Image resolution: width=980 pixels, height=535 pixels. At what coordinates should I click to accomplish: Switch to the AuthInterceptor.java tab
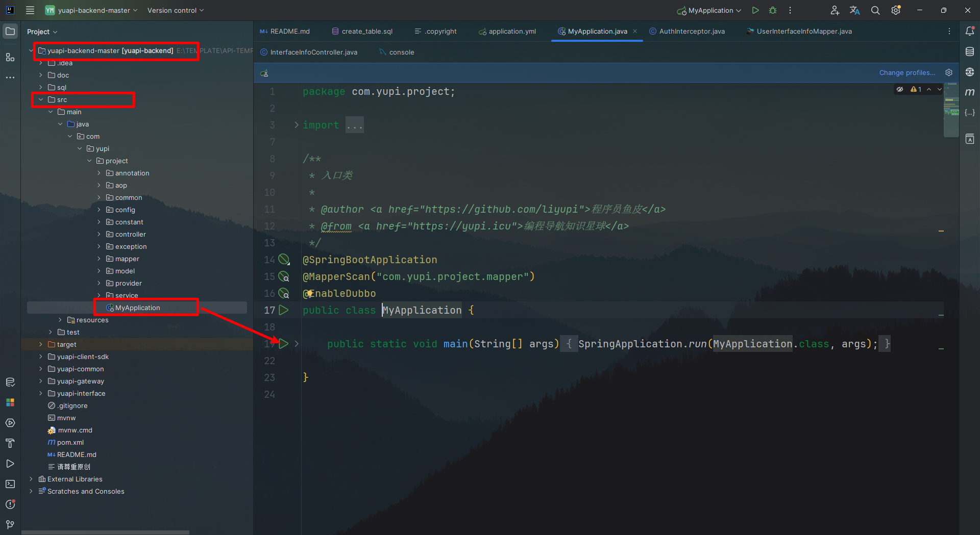pos(687,31)
